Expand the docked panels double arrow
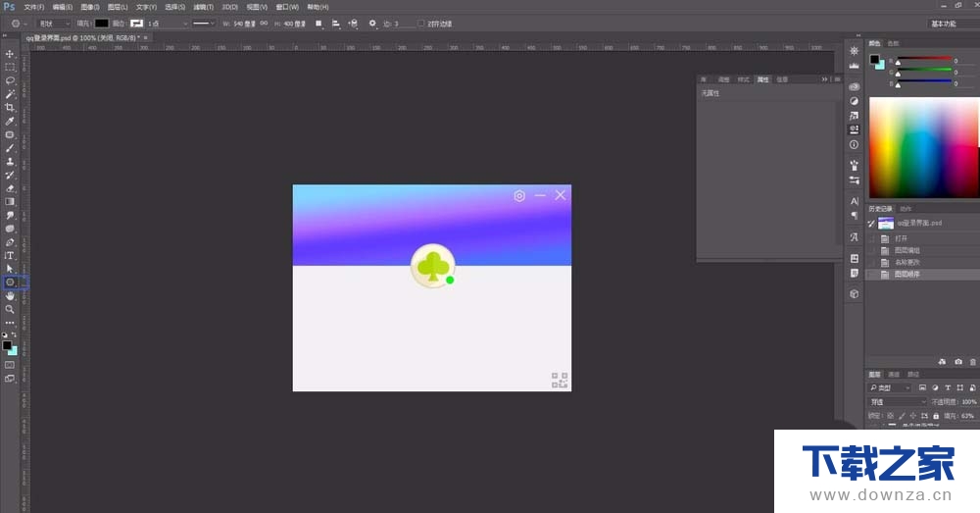980x513 pixels. pos(858,36)
